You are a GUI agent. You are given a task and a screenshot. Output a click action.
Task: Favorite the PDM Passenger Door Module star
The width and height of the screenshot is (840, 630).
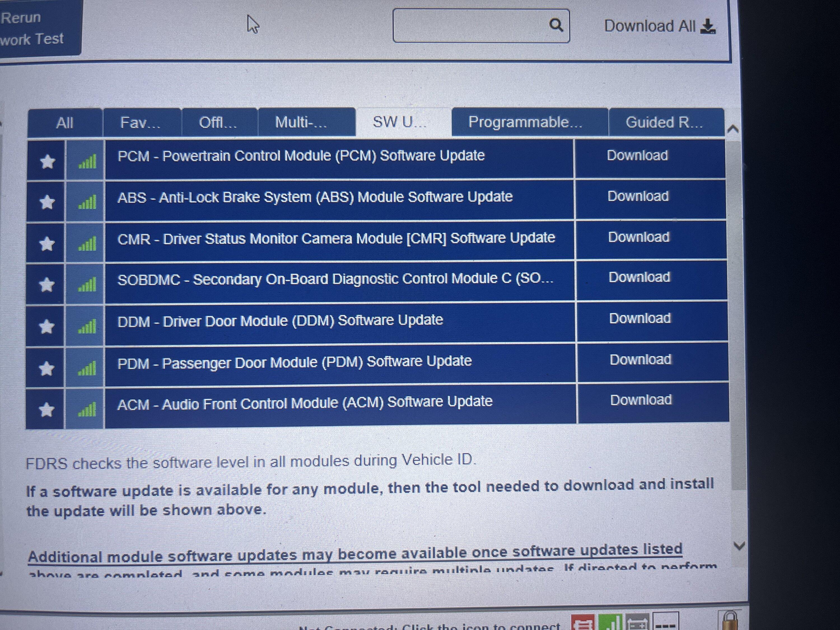click(x=47, y=368)
